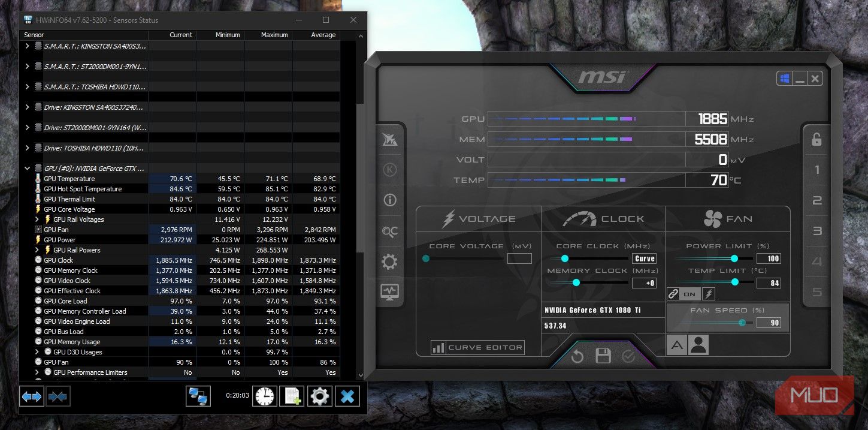Apply changes with the checkmark icon
The image size is (868, 430).
coord(629,356)
